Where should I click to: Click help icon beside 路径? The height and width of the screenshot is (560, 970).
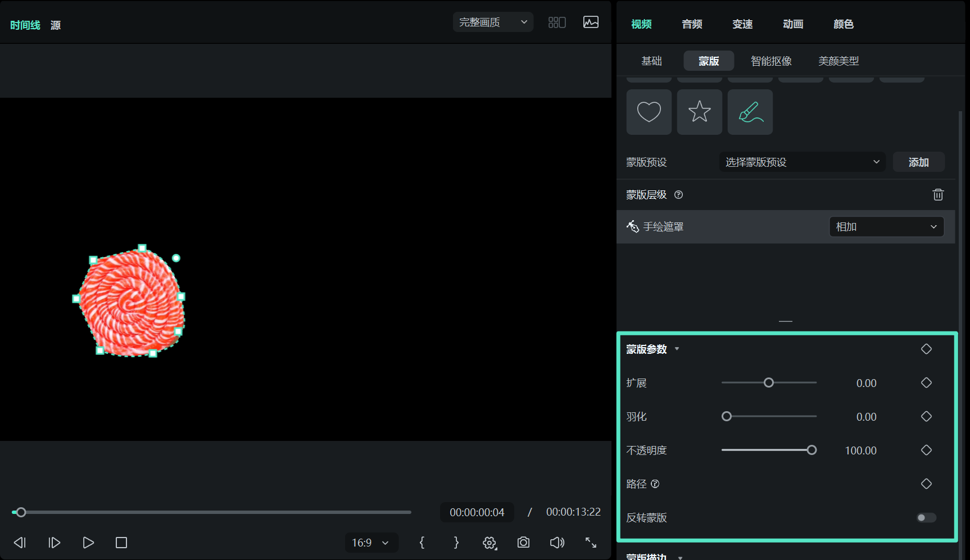[655, 484]
